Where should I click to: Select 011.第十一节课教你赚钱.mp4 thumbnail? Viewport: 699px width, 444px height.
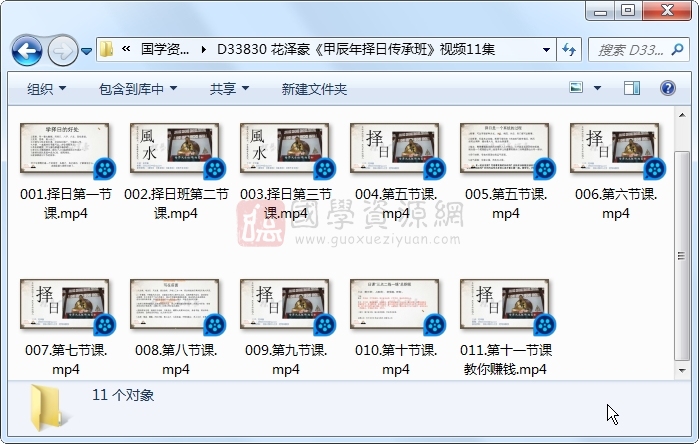(505, 304)
